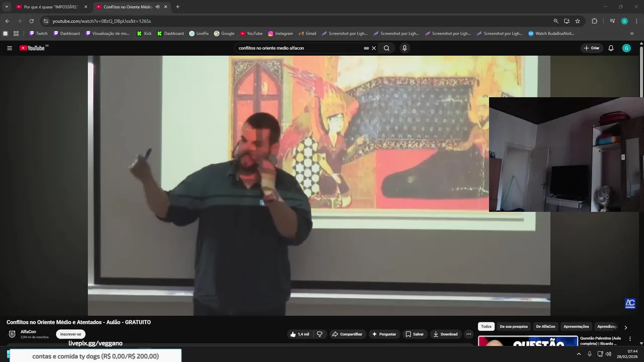
Task: Open the Instagram bookmark
Action: tap(280, 34)
